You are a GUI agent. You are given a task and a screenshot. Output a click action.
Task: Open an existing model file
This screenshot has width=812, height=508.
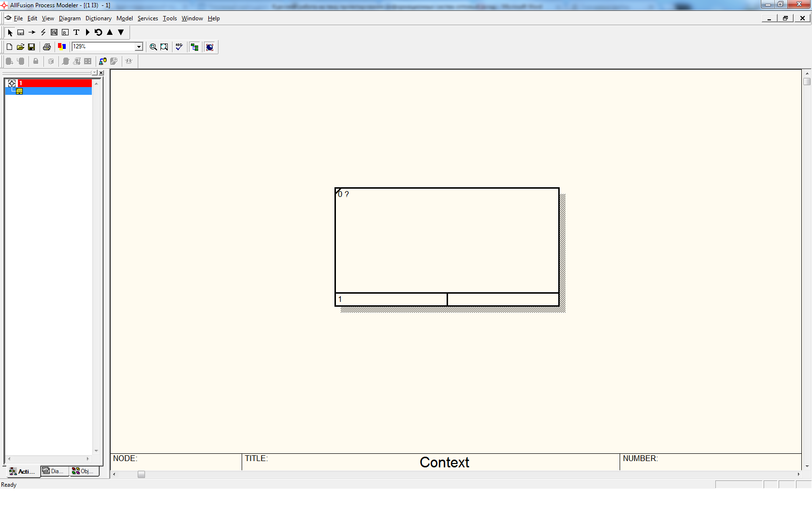tap(20, 47)
